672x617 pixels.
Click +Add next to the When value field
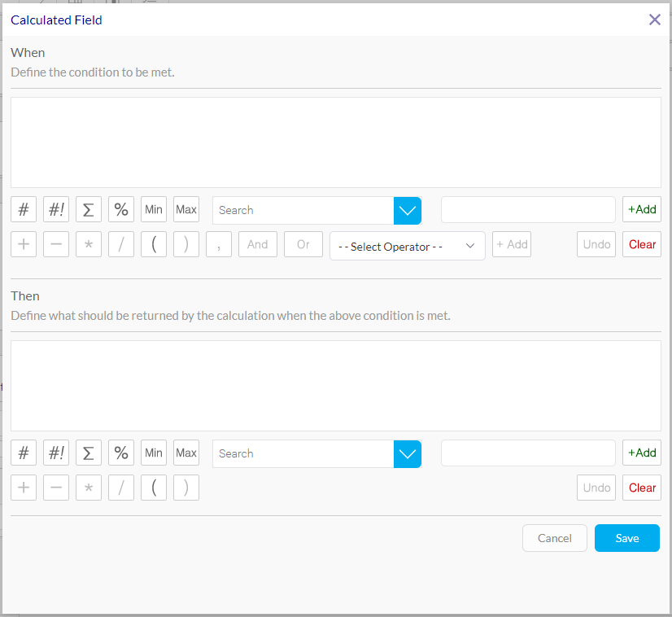tap(641, 209)
